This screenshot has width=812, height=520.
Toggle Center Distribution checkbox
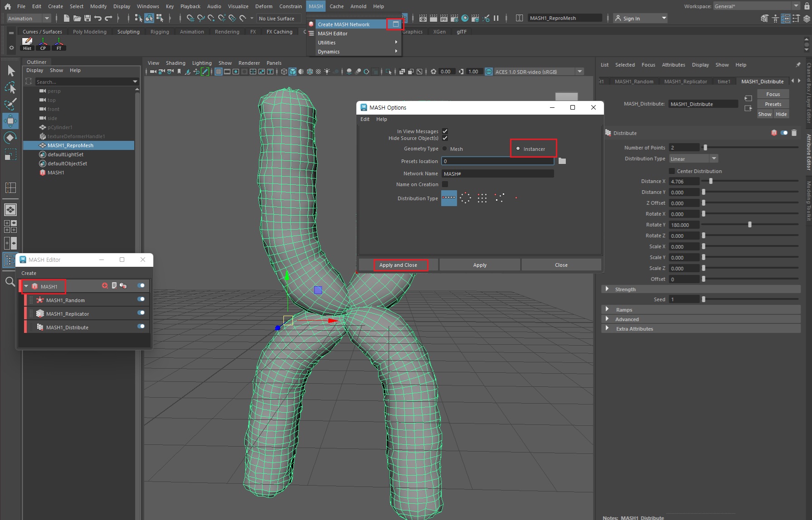click(x=672, y=171)
